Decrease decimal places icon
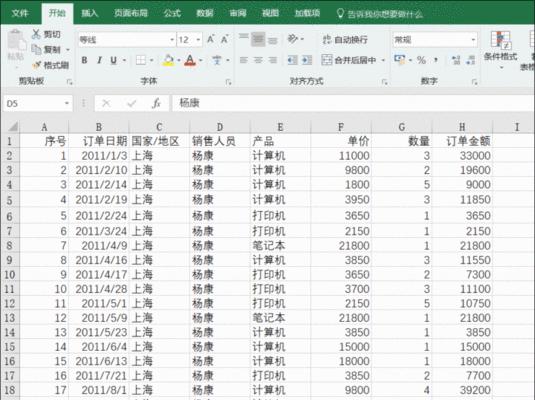The image size is (535, 400). [471, 60]
